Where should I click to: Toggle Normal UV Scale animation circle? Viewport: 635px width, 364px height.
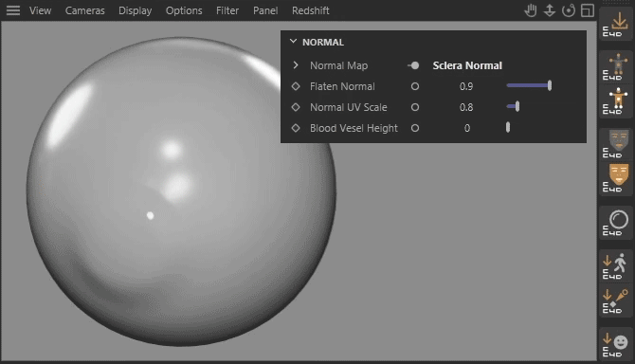point(415,107)
